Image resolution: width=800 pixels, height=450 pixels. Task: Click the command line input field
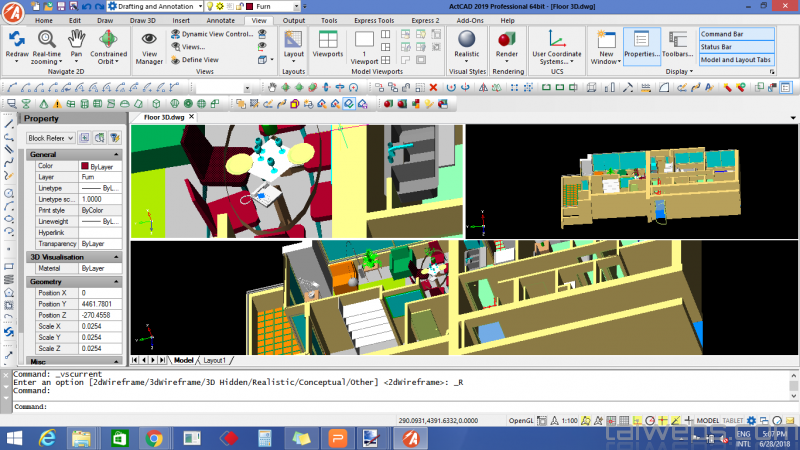(400, 407)
